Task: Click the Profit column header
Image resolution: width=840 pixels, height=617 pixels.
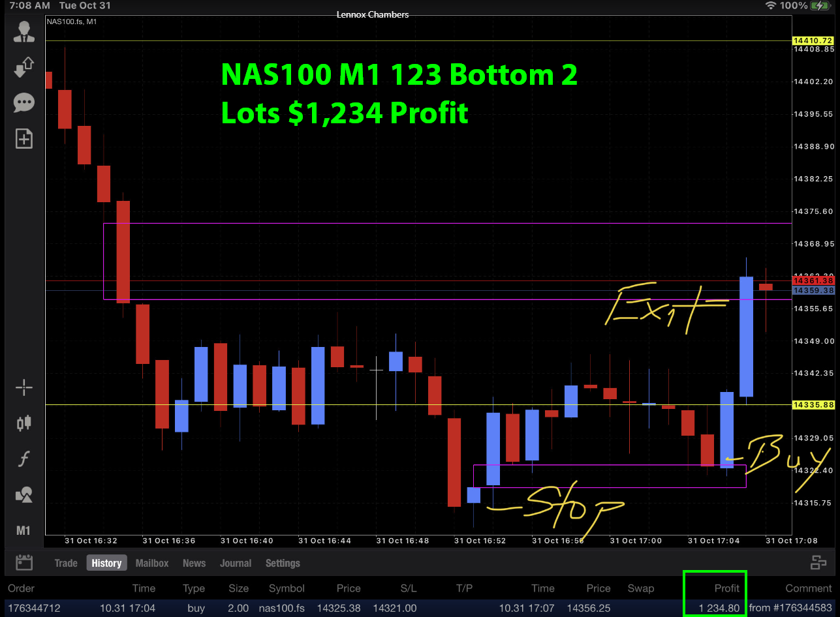Action: (726, 588)
